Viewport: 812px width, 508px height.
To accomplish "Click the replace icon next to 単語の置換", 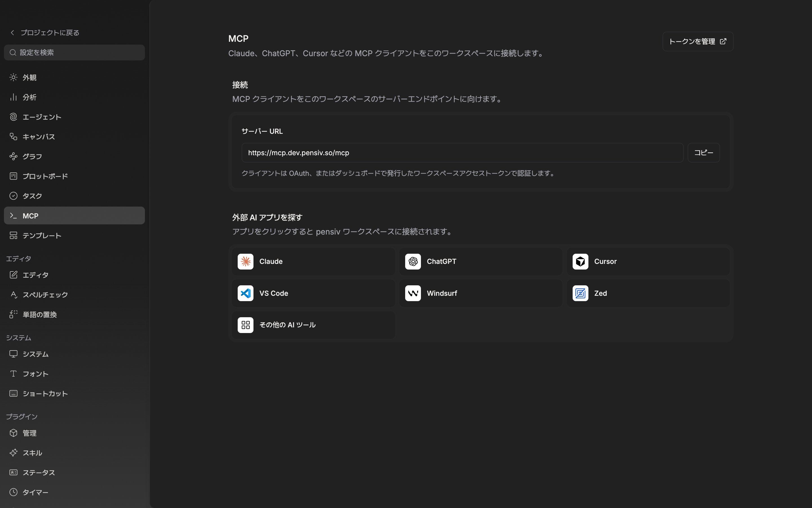I will click(x=14, y=314).
